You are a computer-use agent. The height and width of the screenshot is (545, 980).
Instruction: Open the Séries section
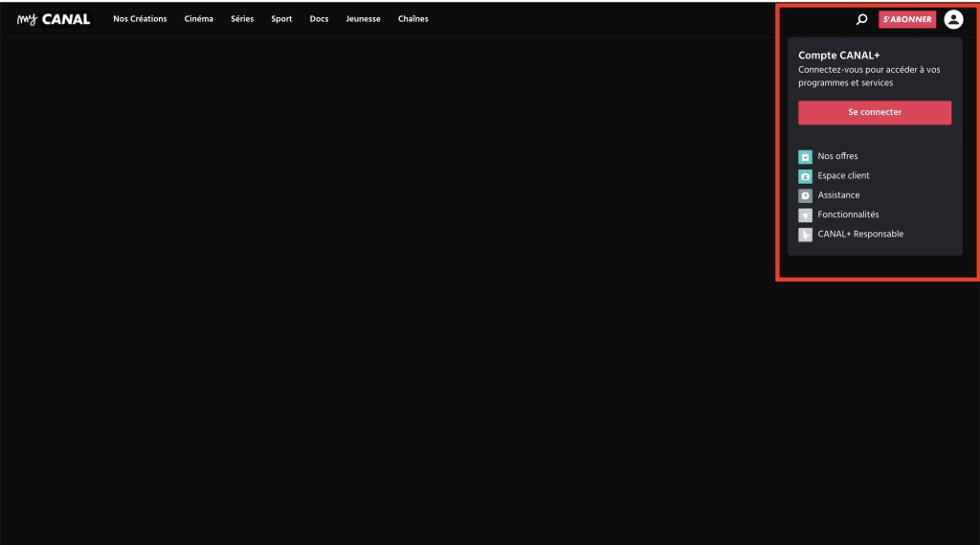242,19
